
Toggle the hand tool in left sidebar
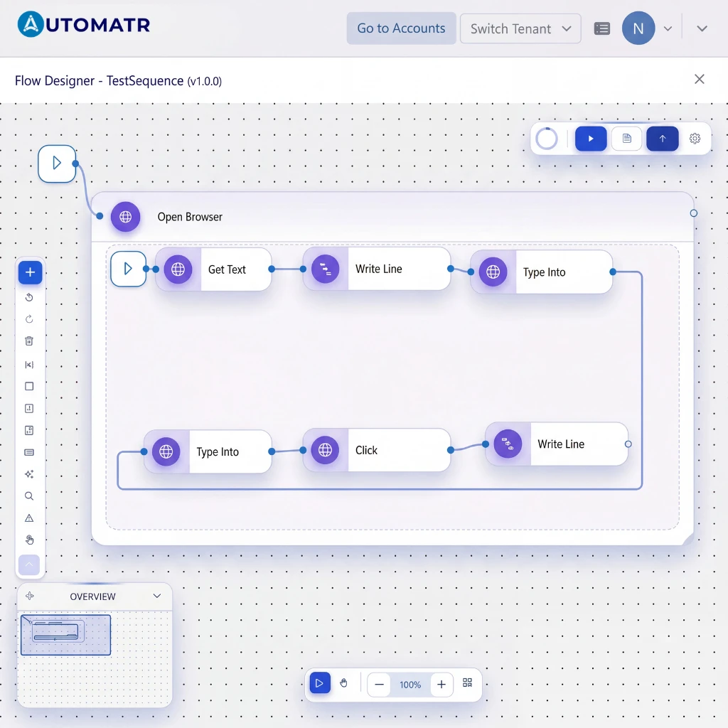click(x=29, y=540)
